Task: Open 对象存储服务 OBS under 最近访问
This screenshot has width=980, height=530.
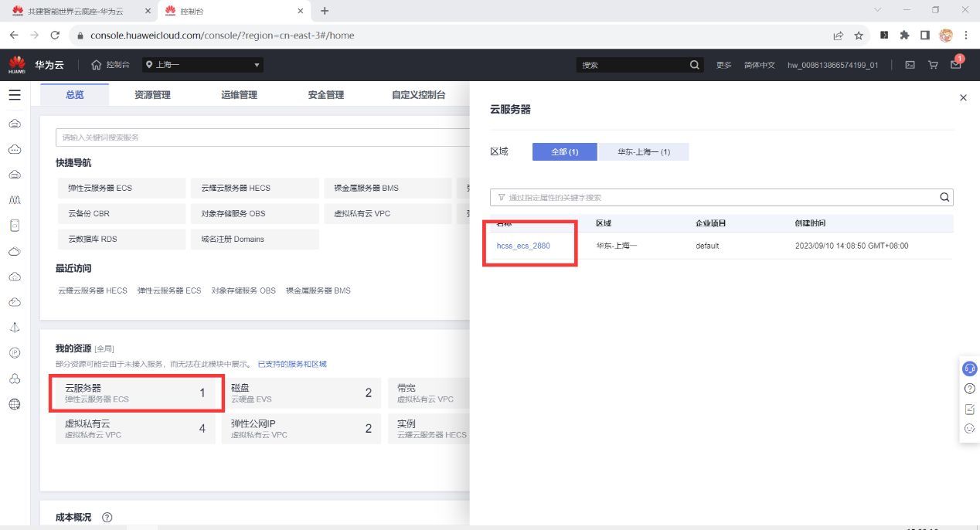Action: [x=243, y=290]
